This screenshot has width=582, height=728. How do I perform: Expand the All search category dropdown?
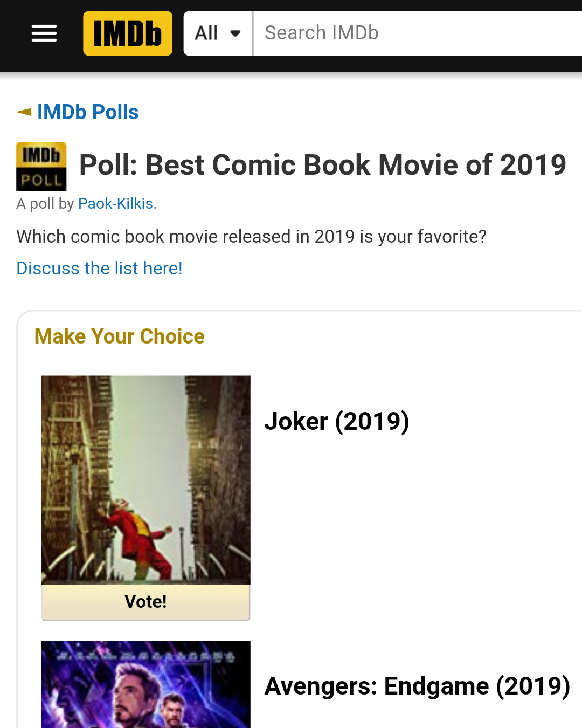click(x=218, y=33)
